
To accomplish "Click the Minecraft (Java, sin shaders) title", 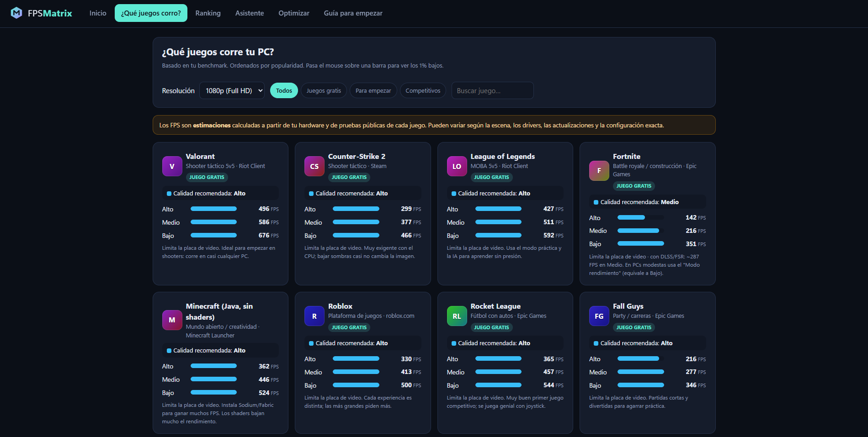I will click(x=219, y=311).
